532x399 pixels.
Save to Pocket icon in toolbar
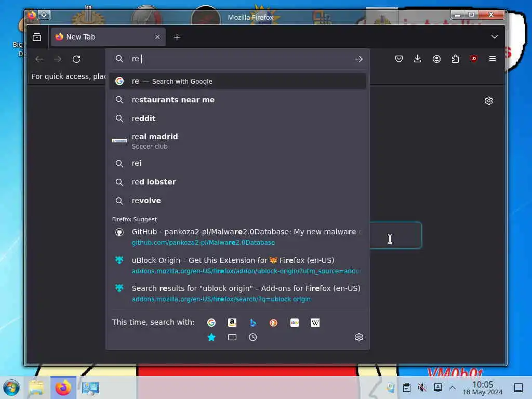[399, 59]
